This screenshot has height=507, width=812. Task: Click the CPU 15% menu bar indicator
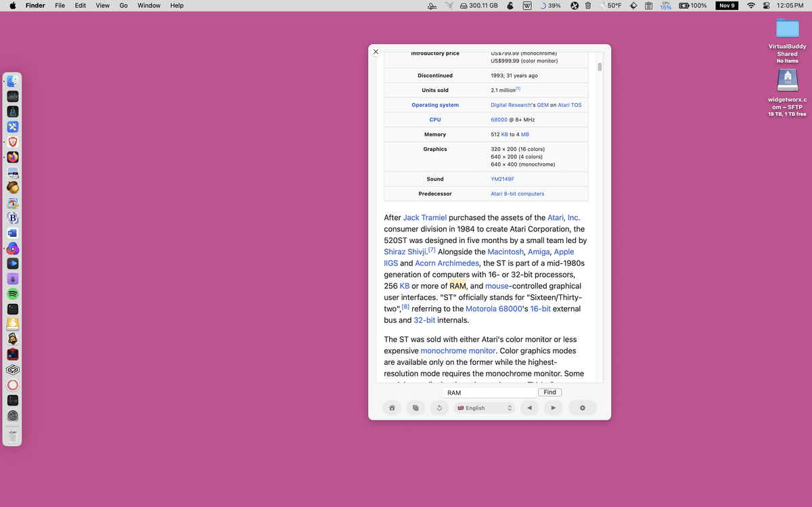(x=666, y=5)
